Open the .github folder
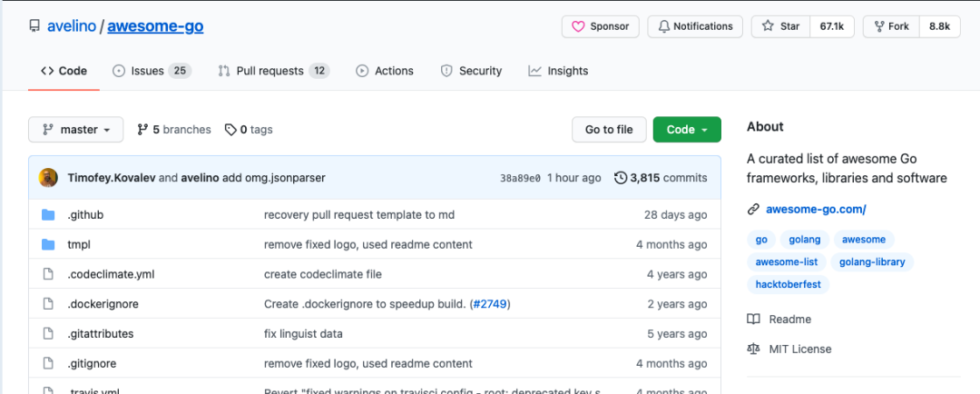This screenshot has width=980, height=394. click(x=85, y=215)
